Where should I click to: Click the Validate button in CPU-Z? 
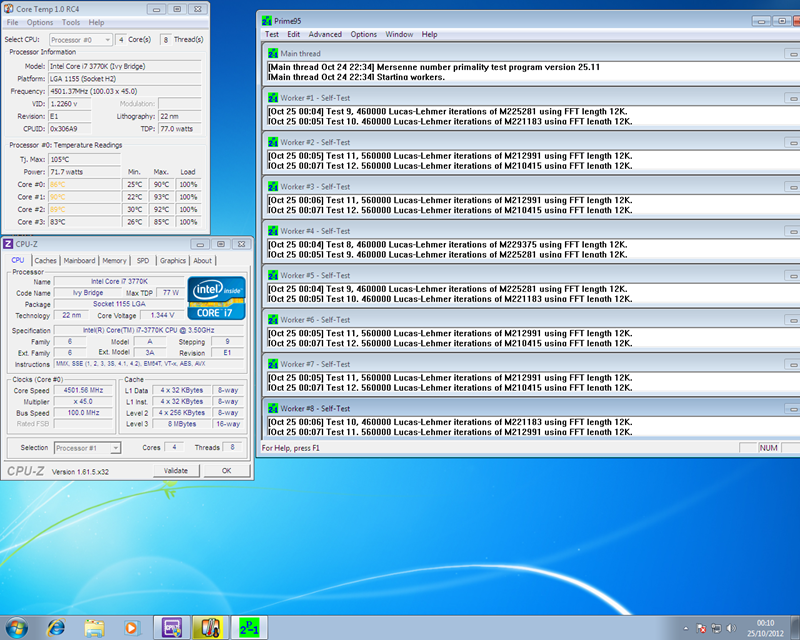click(176, 471)
